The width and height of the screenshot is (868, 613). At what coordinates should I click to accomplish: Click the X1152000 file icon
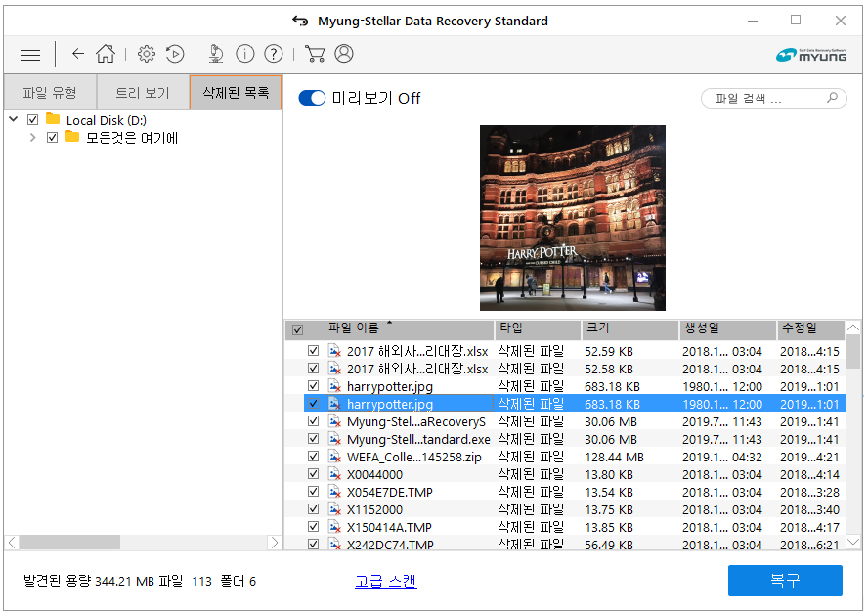334,509
